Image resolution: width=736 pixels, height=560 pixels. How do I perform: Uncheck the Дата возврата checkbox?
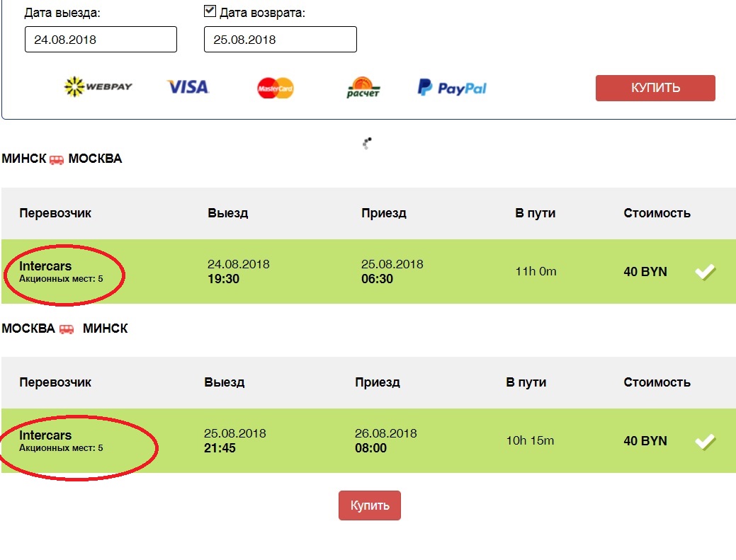[210, 11]
